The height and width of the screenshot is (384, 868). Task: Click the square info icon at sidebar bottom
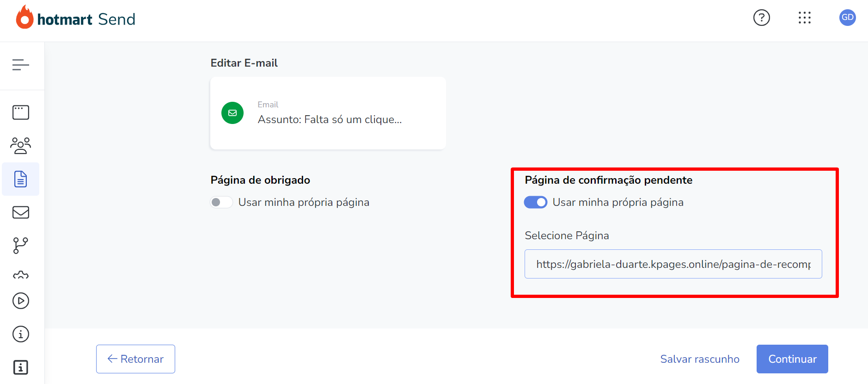click(x=21, y=367)
